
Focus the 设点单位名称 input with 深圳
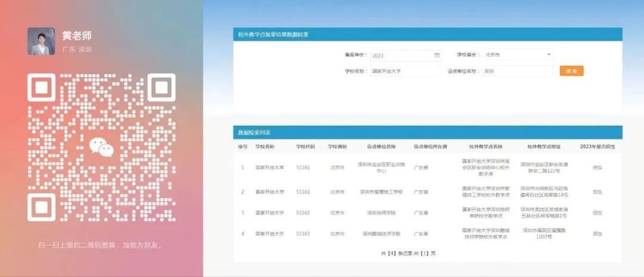(x=518, y=71)
